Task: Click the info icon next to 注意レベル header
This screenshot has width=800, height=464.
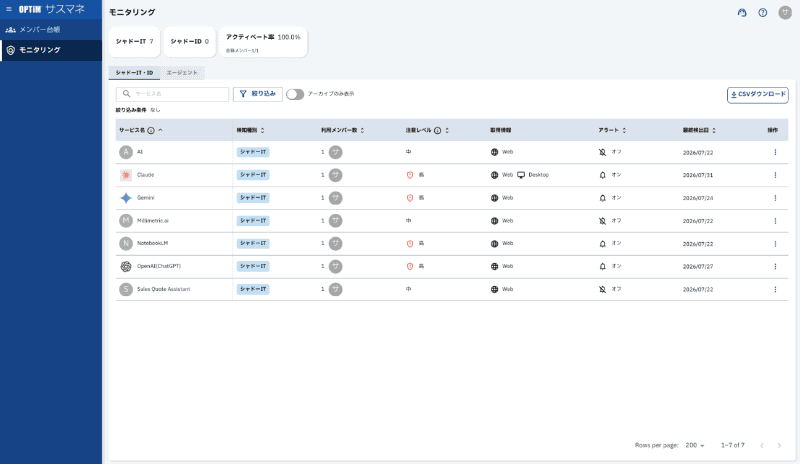Action: 438,131
